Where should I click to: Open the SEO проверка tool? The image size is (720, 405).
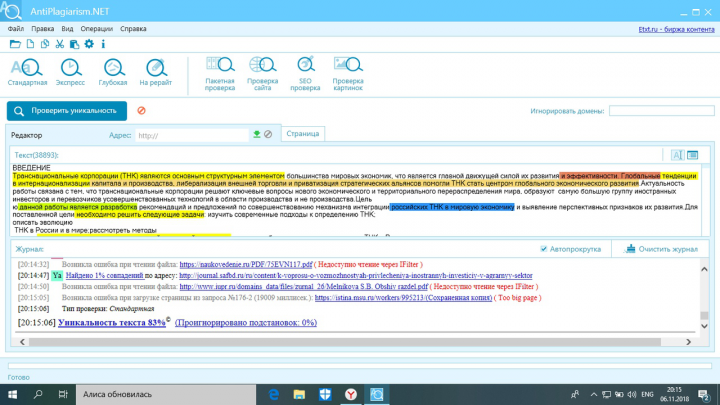tap(305, 73)
